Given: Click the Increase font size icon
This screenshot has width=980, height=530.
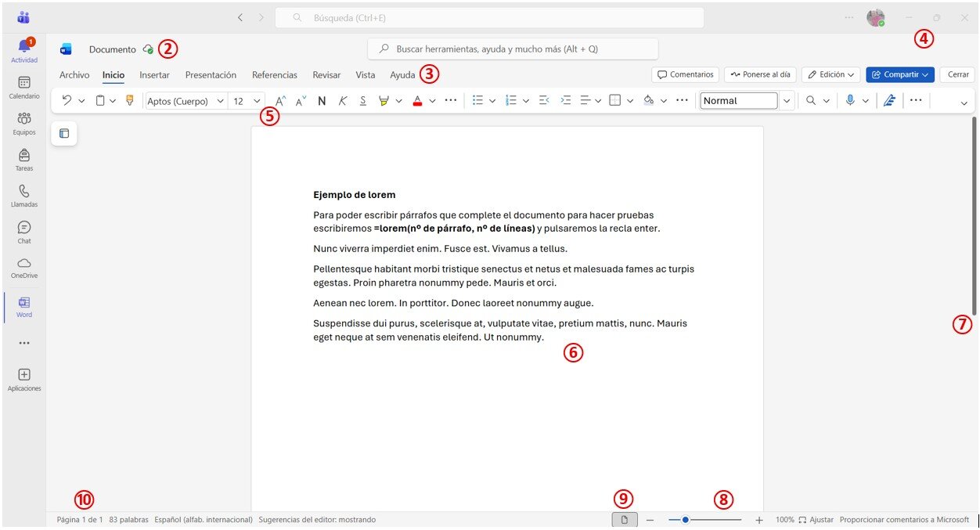Looking at the screenshot, I should click(280, 100).
